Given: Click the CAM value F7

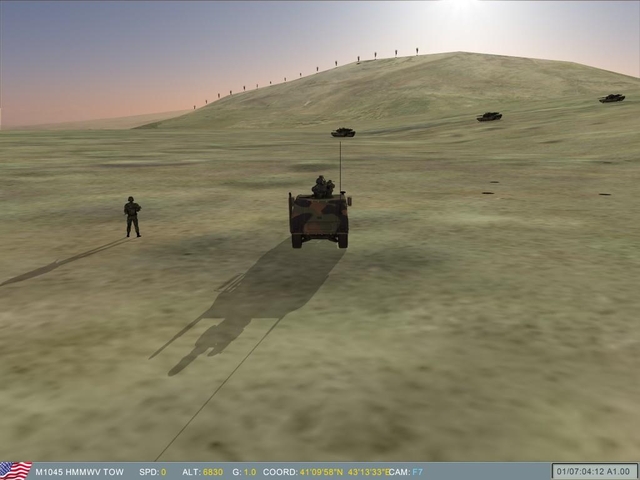Looking at the screenshot, I should coord(418,472).
